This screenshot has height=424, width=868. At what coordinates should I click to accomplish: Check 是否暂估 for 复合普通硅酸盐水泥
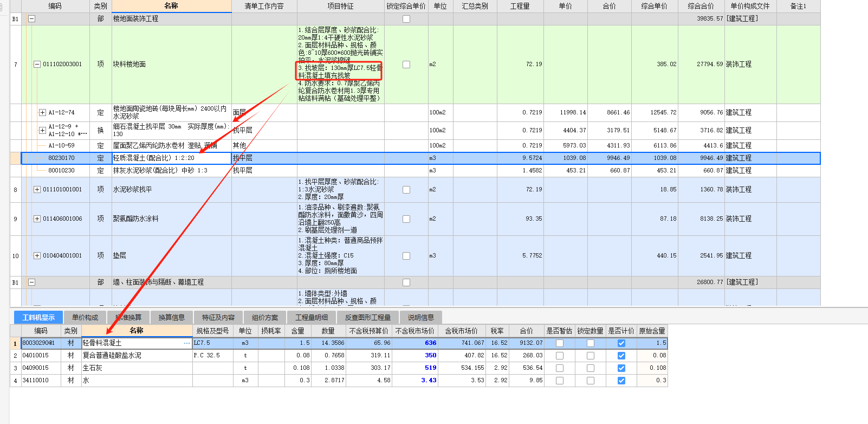pos(560,356)
